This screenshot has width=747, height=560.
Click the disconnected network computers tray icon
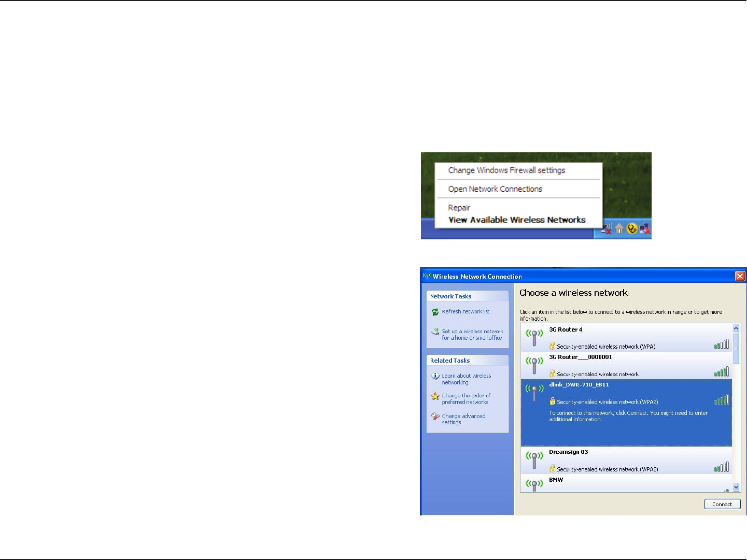click(x=645, y=228)
